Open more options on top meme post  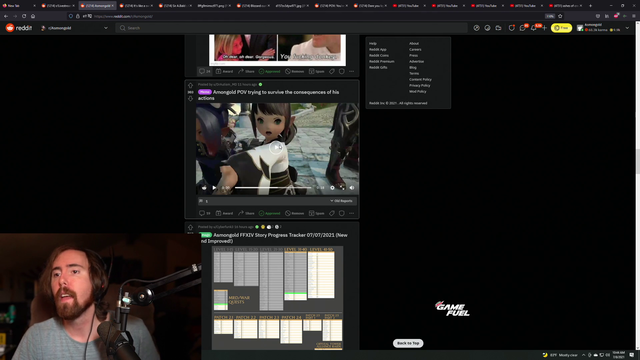[x=351, y=71]
